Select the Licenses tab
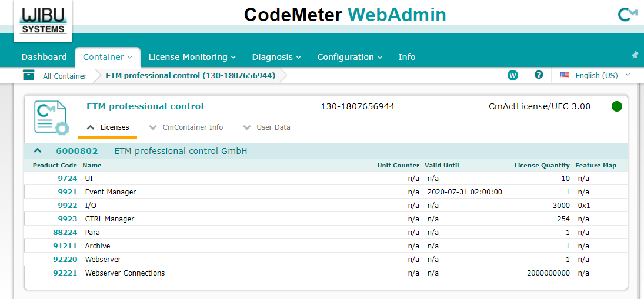 click(x=108, y=127)
